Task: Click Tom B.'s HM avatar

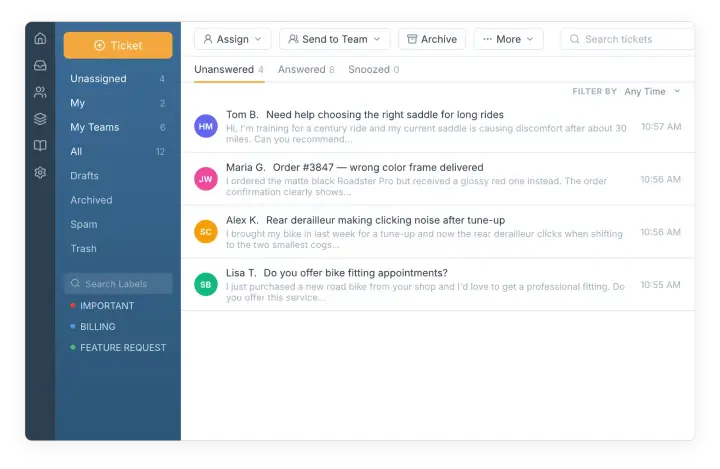Action: point(206,126)
